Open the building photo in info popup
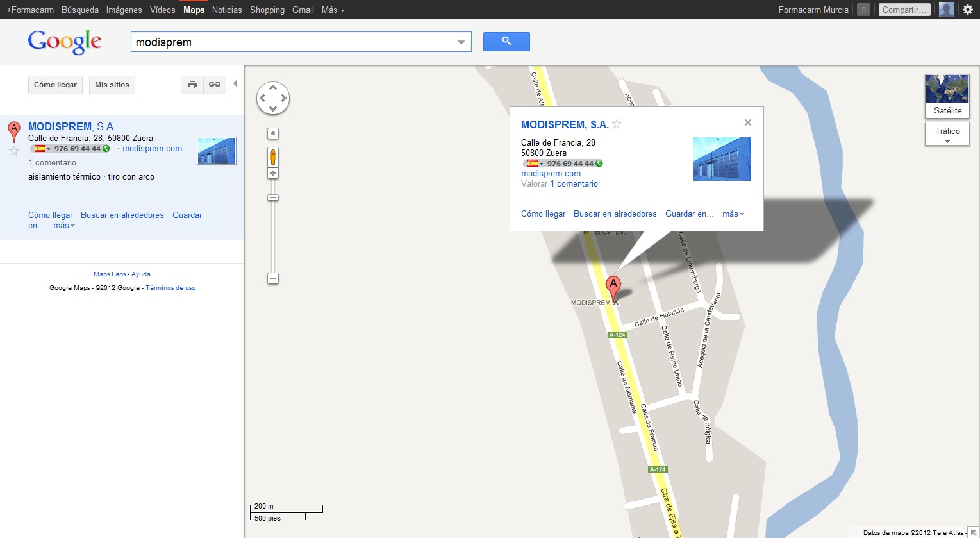The image size is (980, 538). (x=722, y=159)
